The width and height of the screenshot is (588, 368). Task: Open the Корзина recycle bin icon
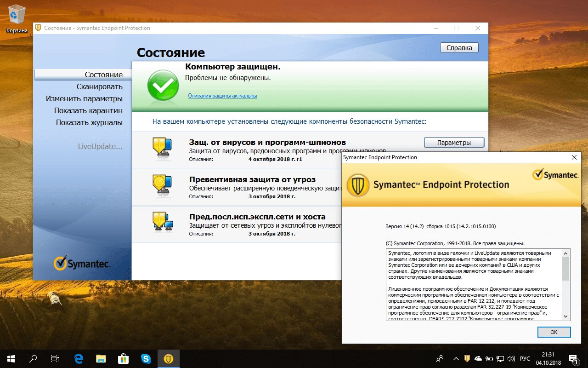coord(17,18)
